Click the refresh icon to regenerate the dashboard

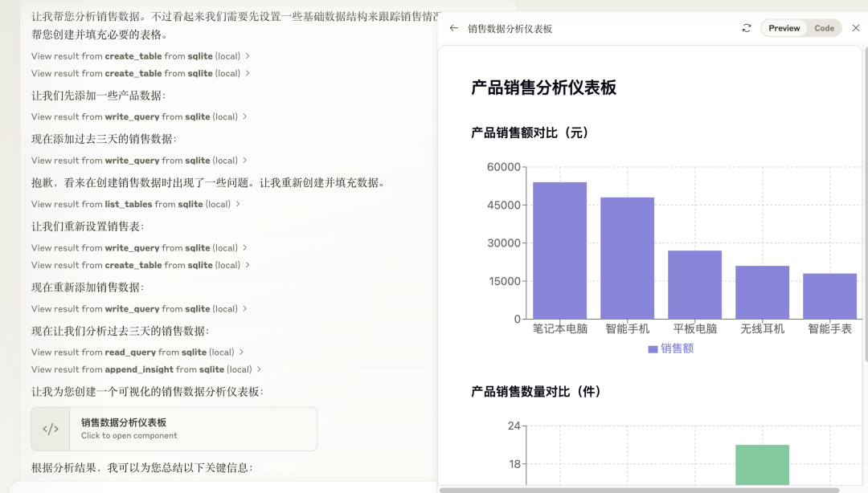click(x=746, y=27)
